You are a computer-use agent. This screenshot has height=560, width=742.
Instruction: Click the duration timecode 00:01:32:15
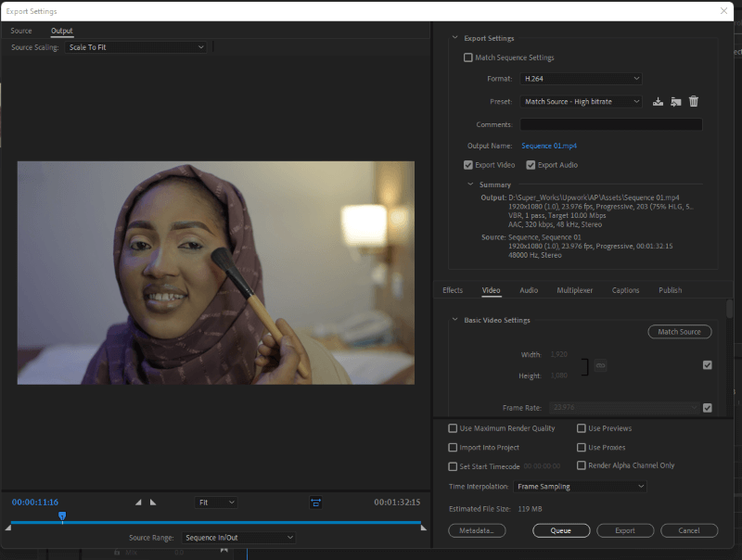tap(397, 503)
